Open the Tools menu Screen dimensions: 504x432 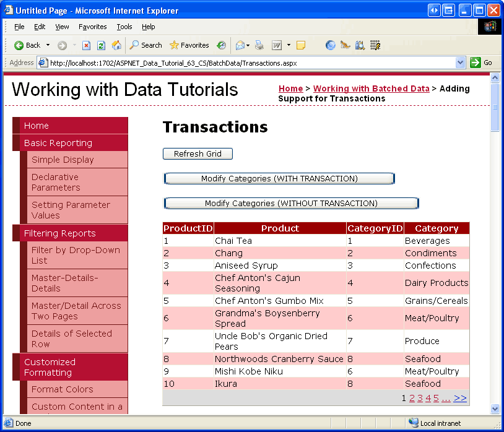[x=124, y=27]
